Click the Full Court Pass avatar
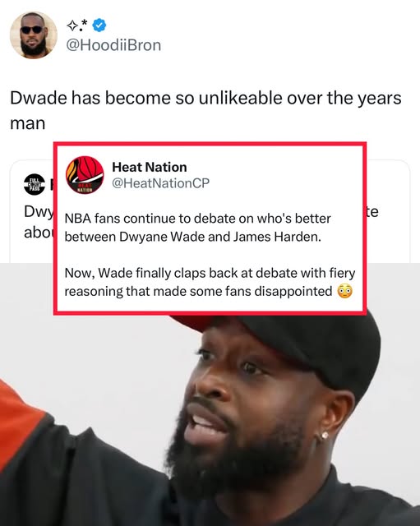 (x=35, y=184)
